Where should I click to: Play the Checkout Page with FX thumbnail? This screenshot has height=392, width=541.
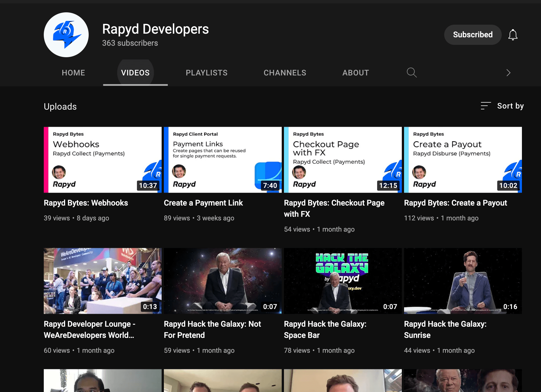(x=343, y=160)
